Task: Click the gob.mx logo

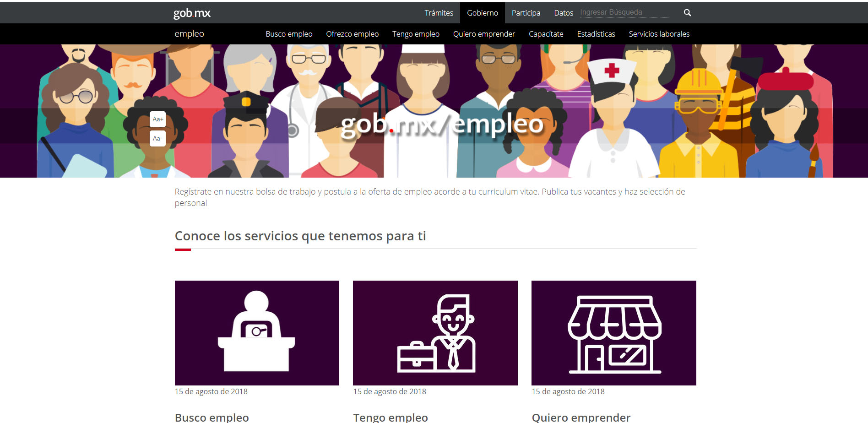Action: [192, 13]
